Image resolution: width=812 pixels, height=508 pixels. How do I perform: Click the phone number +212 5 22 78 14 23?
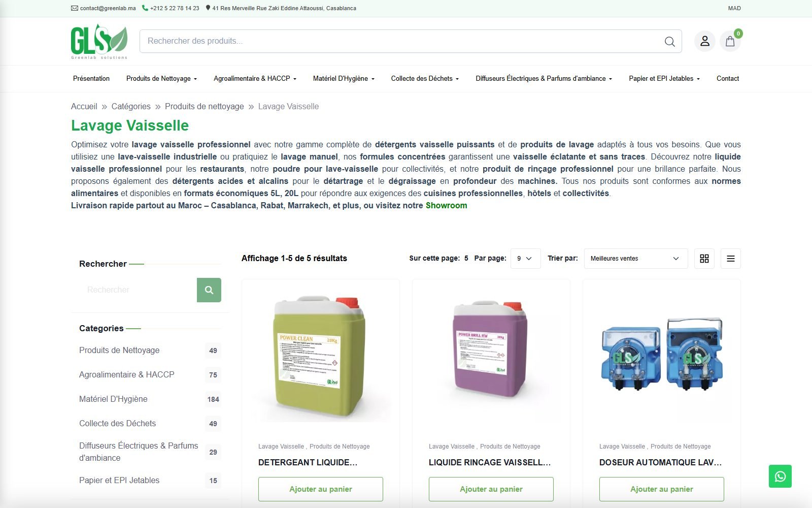pyautogui.click(x=171, y=8)
